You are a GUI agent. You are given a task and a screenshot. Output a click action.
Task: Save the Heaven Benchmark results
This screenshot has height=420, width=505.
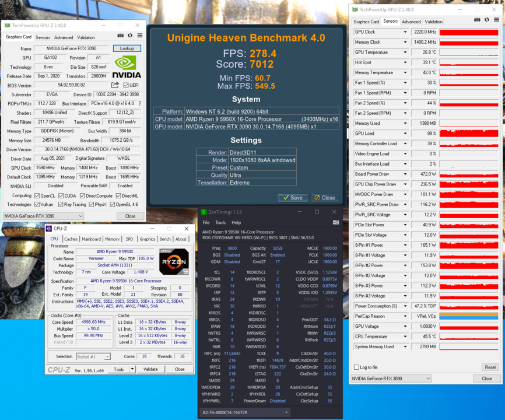(293, 198)
